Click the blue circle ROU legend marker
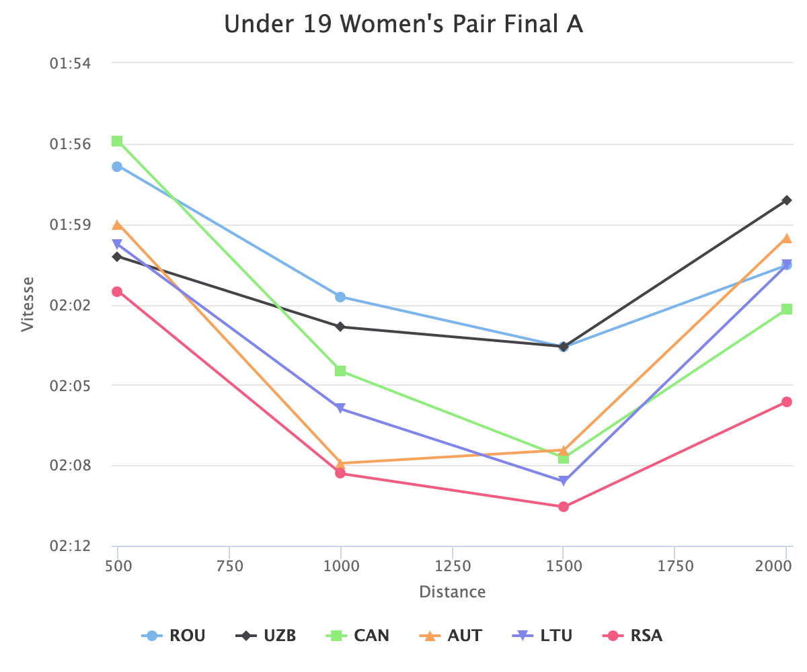Screen dimensions: 807x672 (152, 635)
